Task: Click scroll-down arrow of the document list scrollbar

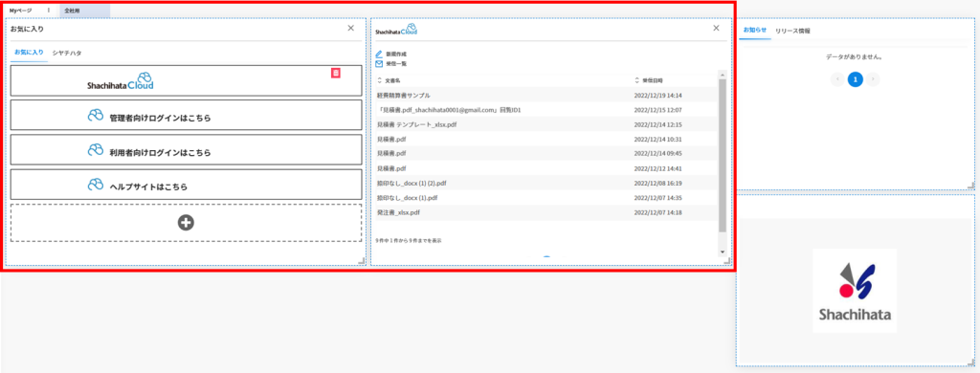Action: pos(723,252)
